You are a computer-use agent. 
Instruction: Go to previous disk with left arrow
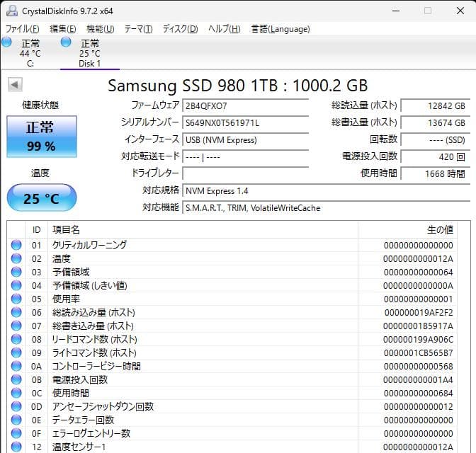coord(15,85)
